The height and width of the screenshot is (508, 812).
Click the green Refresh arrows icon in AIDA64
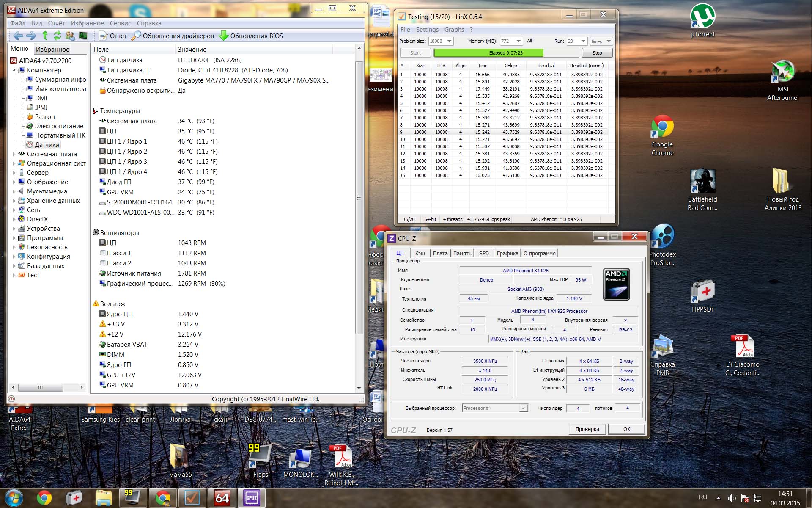(x=57, y=36)
